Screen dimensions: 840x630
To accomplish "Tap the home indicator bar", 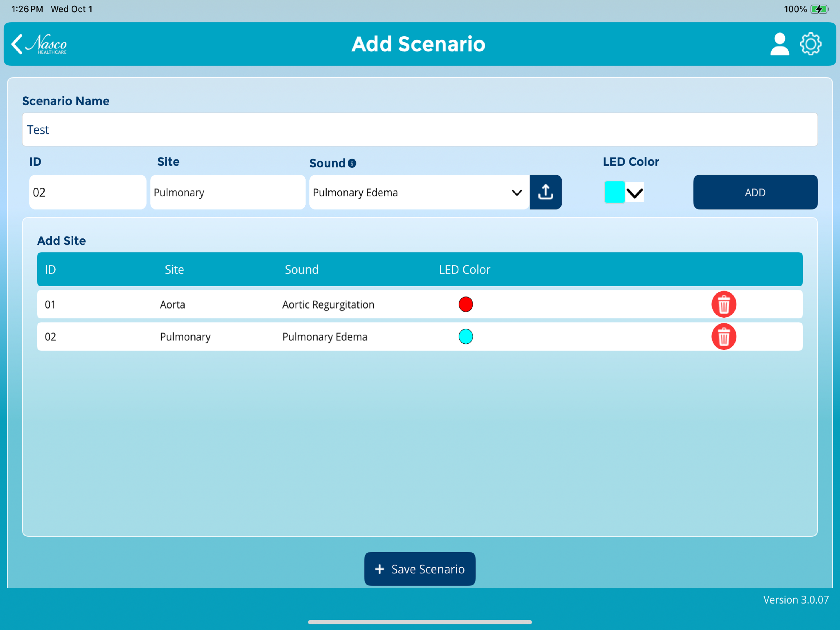I will point(420,622).
